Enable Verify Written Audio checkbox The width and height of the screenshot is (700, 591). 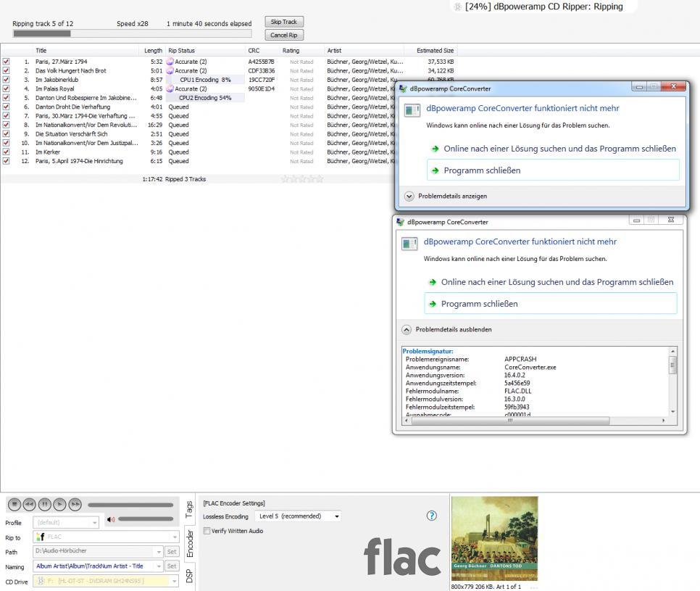tap(207, 531)
